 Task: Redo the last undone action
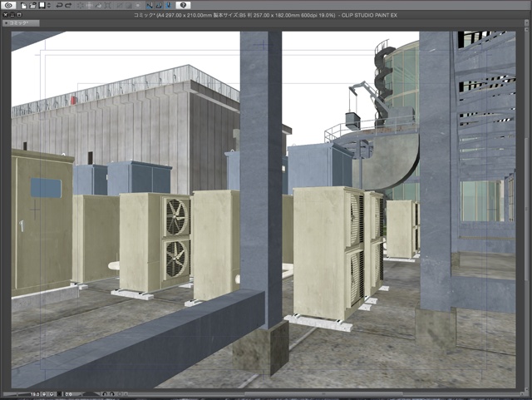coord(68,5)
